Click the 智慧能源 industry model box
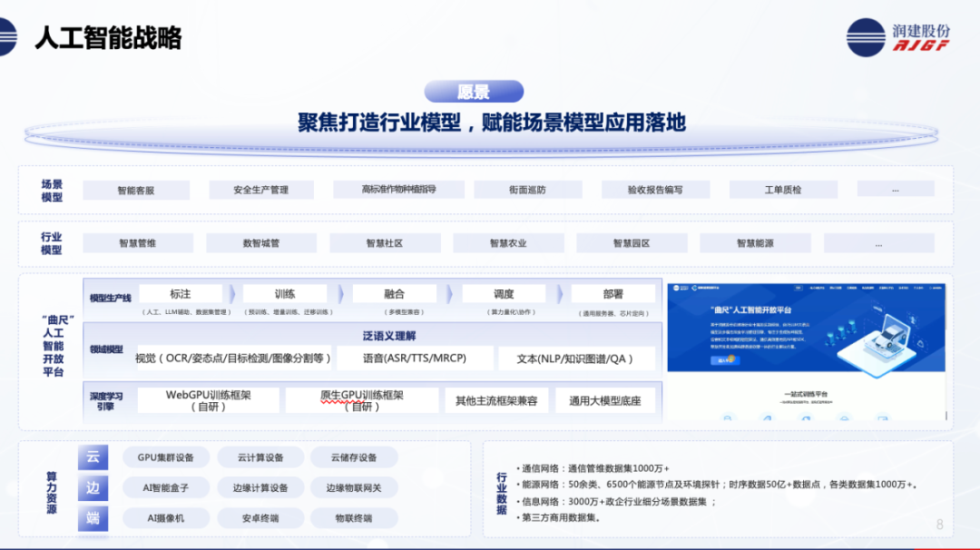The height and width of the screenshot is (550, 980). pos(755,243)
